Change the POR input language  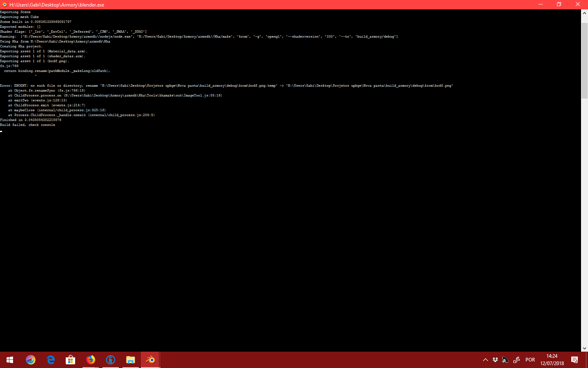(530, 360)
